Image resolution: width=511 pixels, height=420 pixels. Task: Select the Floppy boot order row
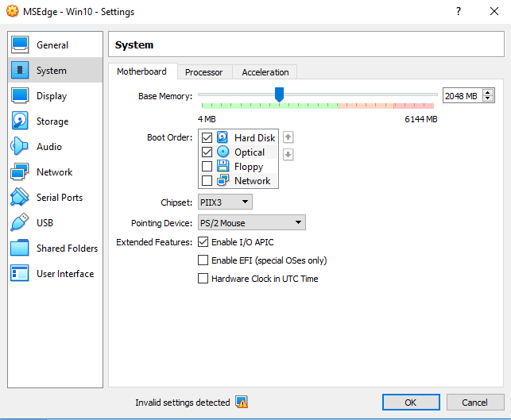tap(238, 166)
